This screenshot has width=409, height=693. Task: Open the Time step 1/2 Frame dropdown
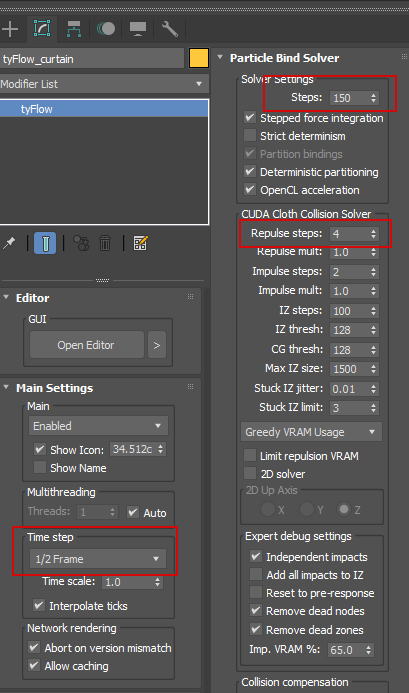[97, 559]
